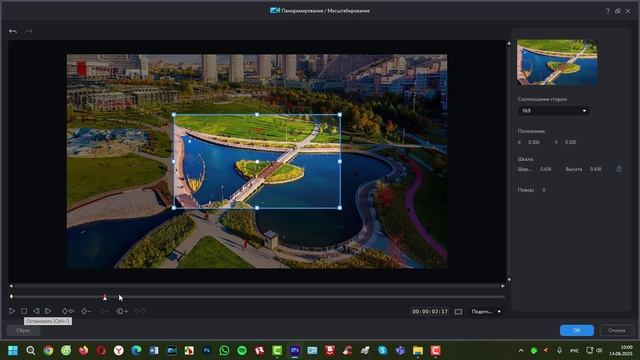Show hidden system tray icons
This screenshot has height=360, width=640.
tap(521, 351)
